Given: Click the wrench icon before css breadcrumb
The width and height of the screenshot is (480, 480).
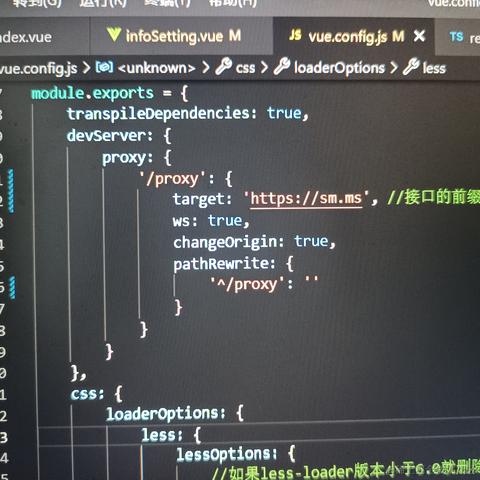Looking at the screenshot, I should pos(223,66).
